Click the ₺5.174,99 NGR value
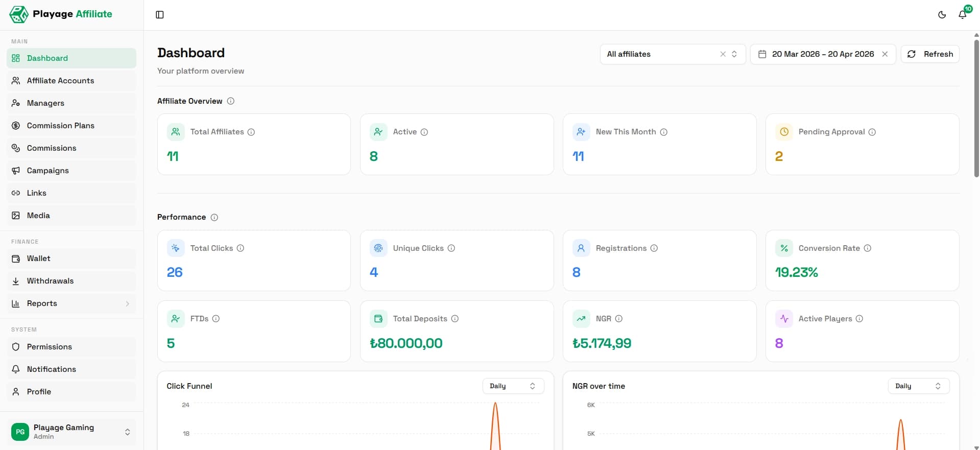The height and width of the screenshot is (450, 980). 602,343
